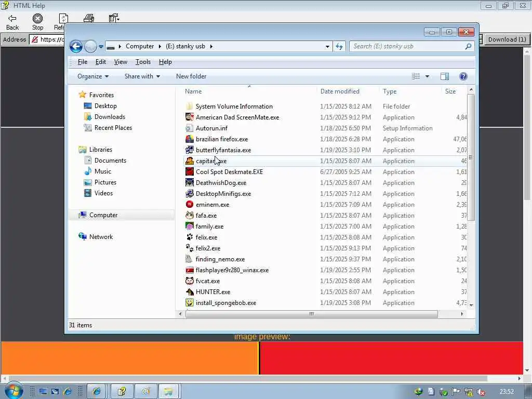
Task: Select finding_nemo.exe icon
Action: pos(190,259)
